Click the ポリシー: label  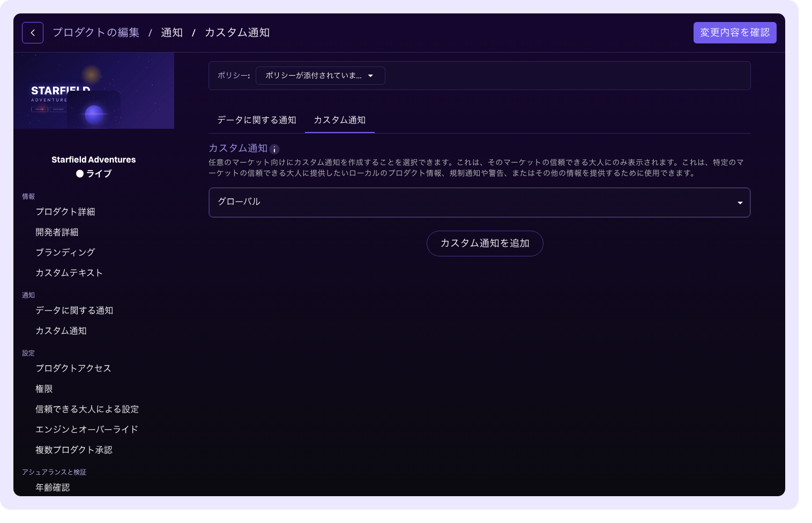point(234,76)
